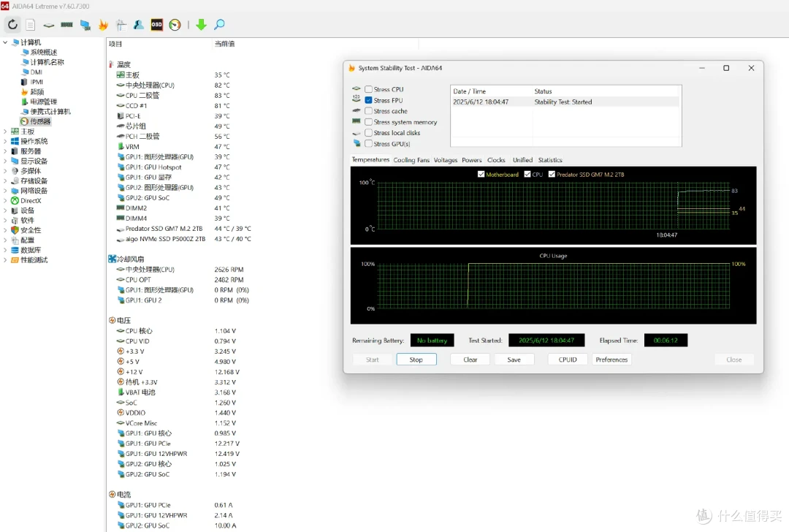The width and height of the screenshot is (789, 532).
Task: Stop the running stability test
Action: click(416, 360)
